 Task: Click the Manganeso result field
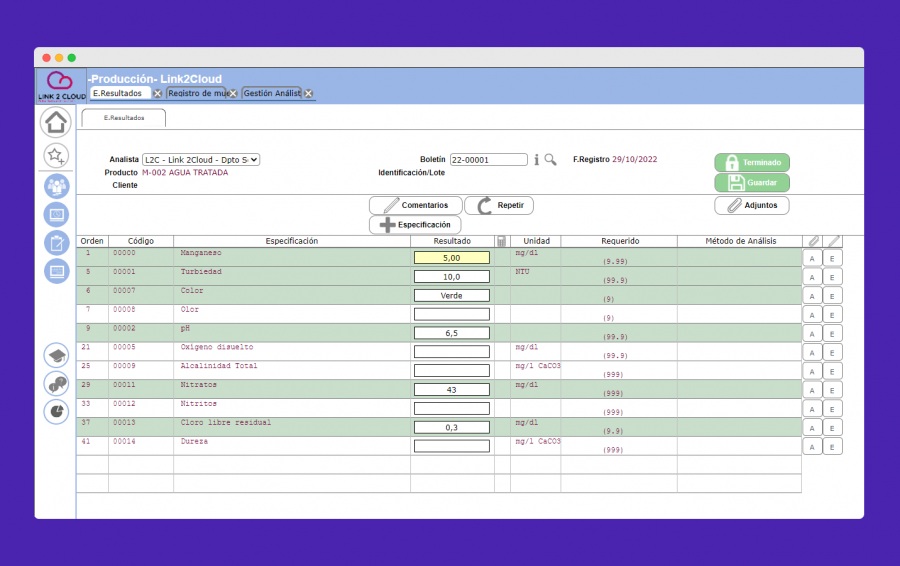tap(452, 258)
